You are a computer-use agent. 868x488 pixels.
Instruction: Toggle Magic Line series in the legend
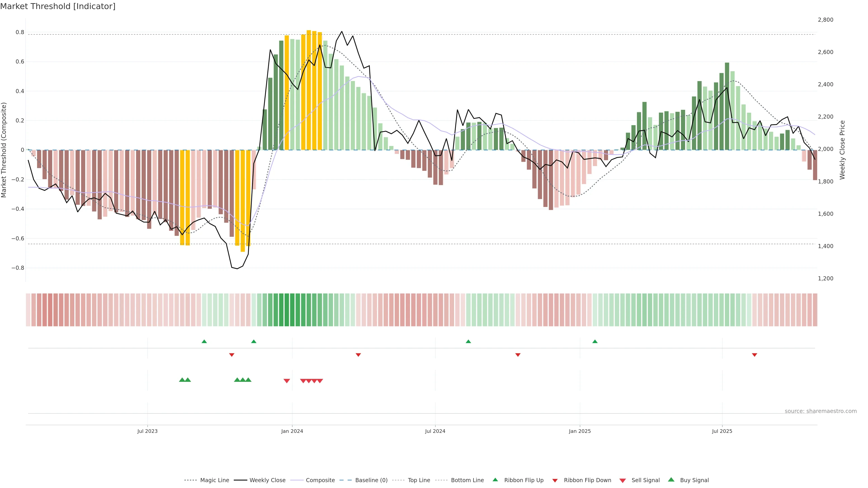214,480
